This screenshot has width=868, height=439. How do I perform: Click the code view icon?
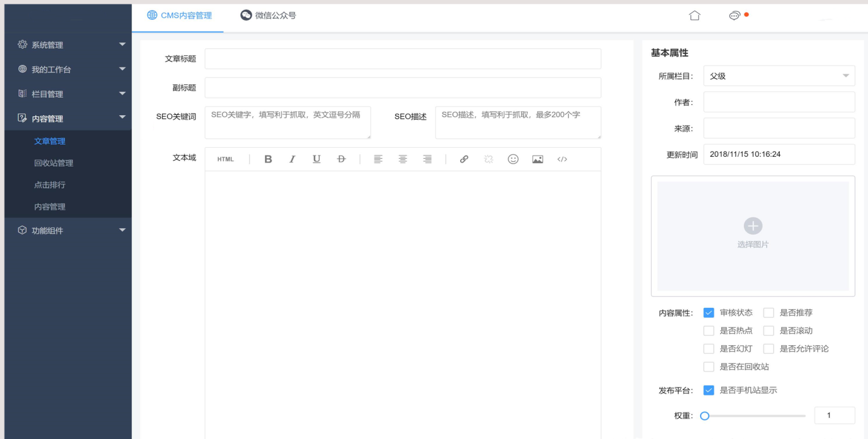click(562, 159)
